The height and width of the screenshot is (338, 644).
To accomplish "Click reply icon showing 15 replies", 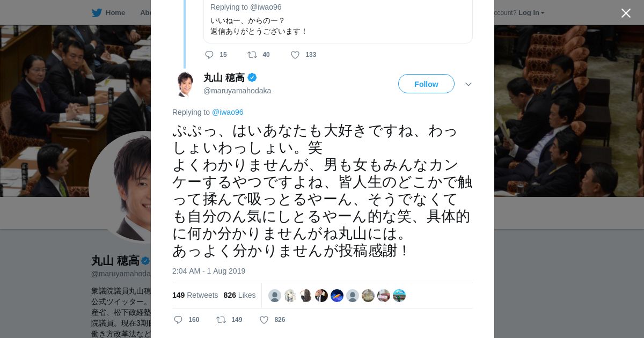I will point(209,55).
